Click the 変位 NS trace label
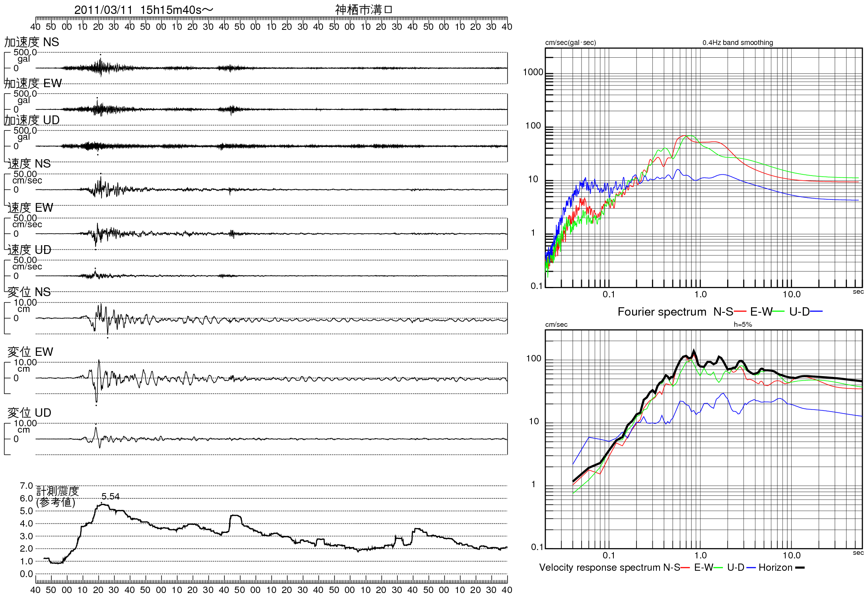This screenshot has height=597, width=868. point(29,292)
